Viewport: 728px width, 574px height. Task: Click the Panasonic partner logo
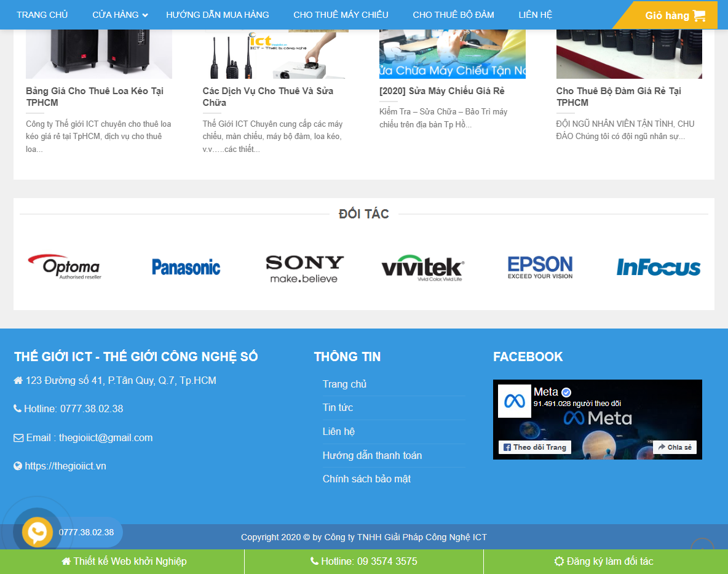(186, 267)
